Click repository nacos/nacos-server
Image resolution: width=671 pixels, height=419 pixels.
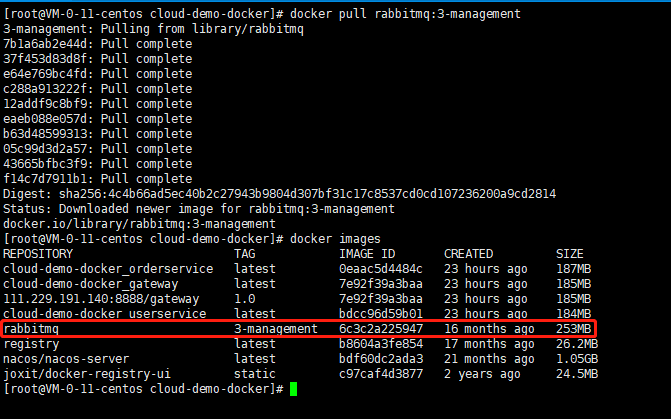(66, 359)
